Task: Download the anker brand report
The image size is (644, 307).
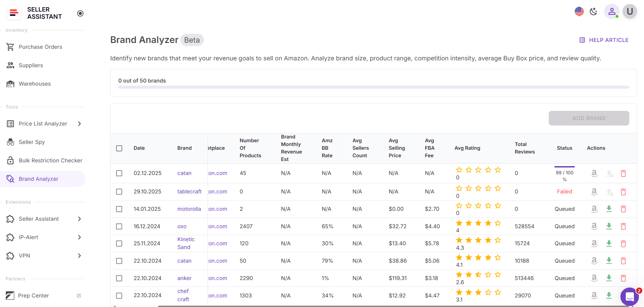Action: [x=609, y=278]
